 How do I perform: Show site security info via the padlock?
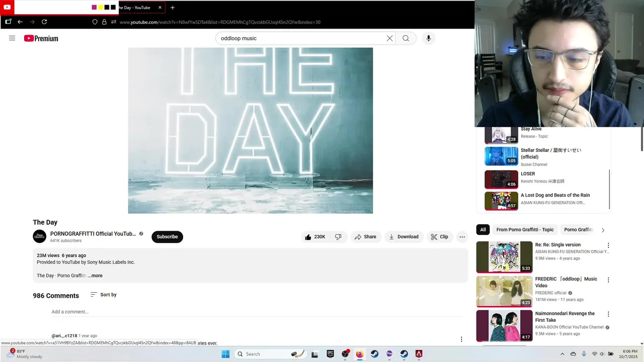pyautogui.click(x=104, y=22)
